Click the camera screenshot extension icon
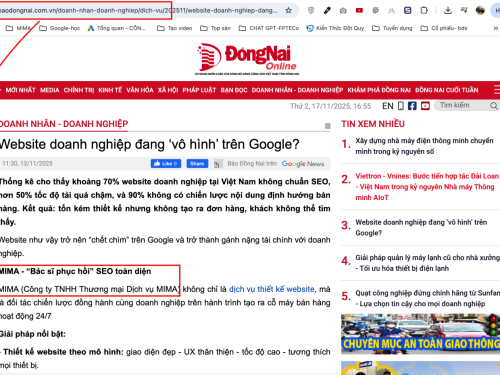The width and height of the screenshot is (500, 375). (343, 10)
